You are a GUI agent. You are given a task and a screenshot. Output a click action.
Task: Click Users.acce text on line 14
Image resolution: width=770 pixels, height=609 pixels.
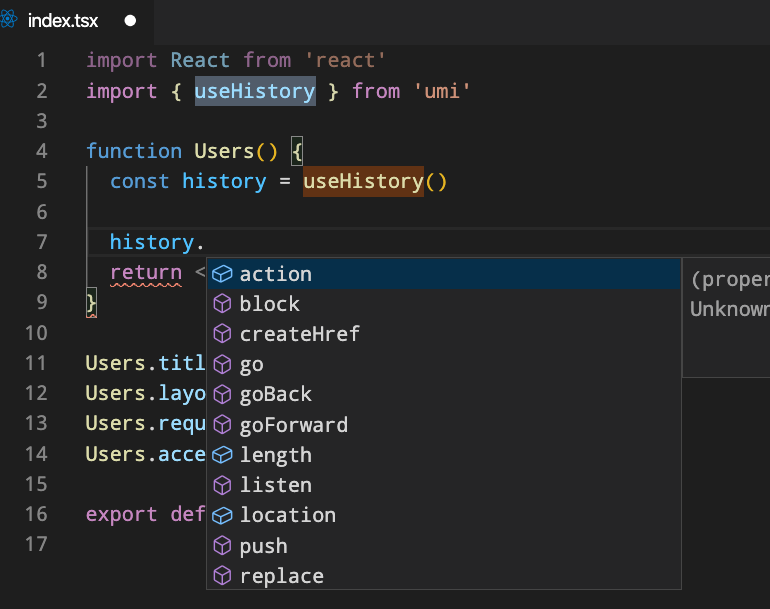coord(145,454)
